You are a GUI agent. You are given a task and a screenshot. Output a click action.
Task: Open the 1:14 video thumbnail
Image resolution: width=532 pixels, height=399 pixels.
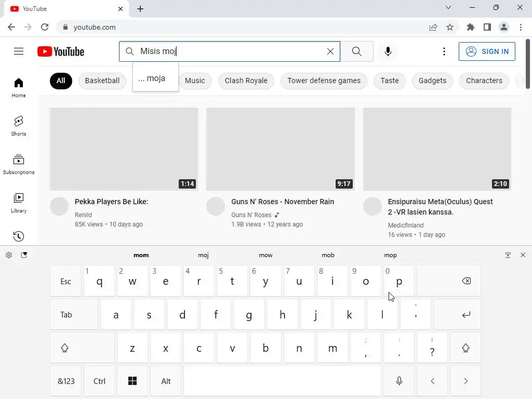[x=124, y=149]
